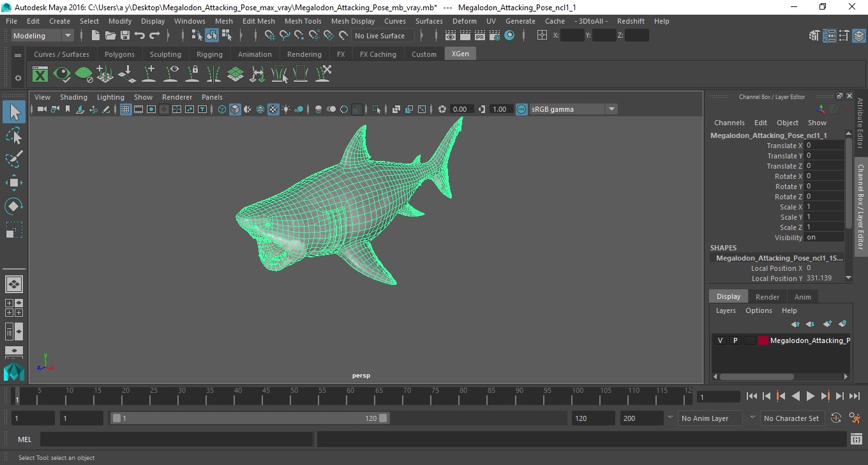Open the Layers menu in the layer editor

click(x=725, y=310)
